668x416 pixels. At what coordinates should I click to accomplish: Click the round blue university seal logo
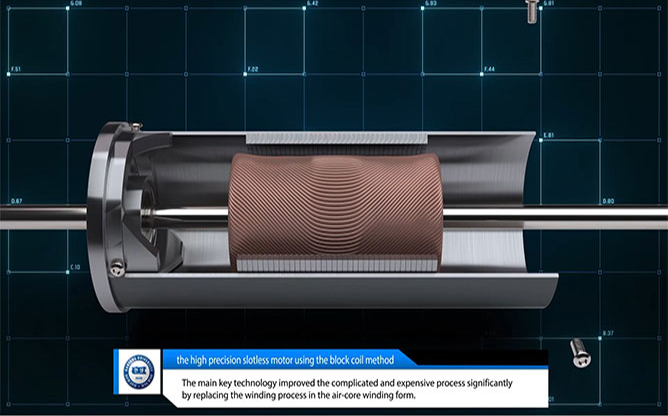click(x=139, y=372)
